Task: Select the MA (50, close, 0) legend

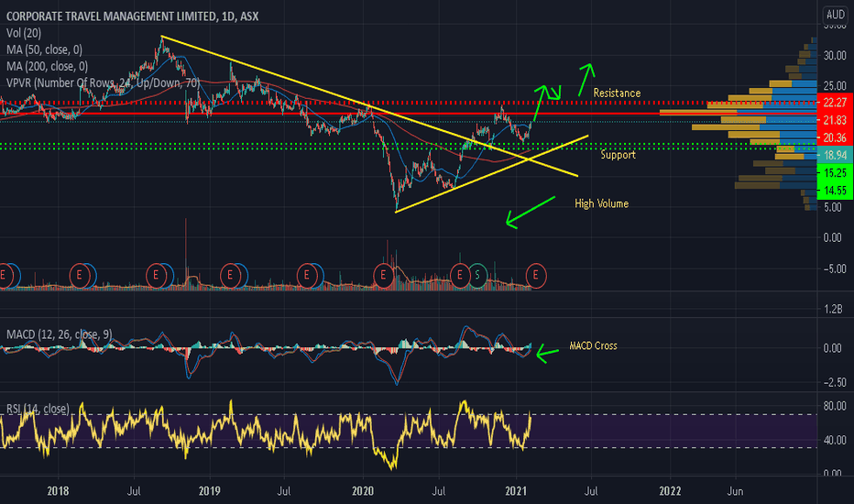Action: pyautogui.click(x=45, y=49)
